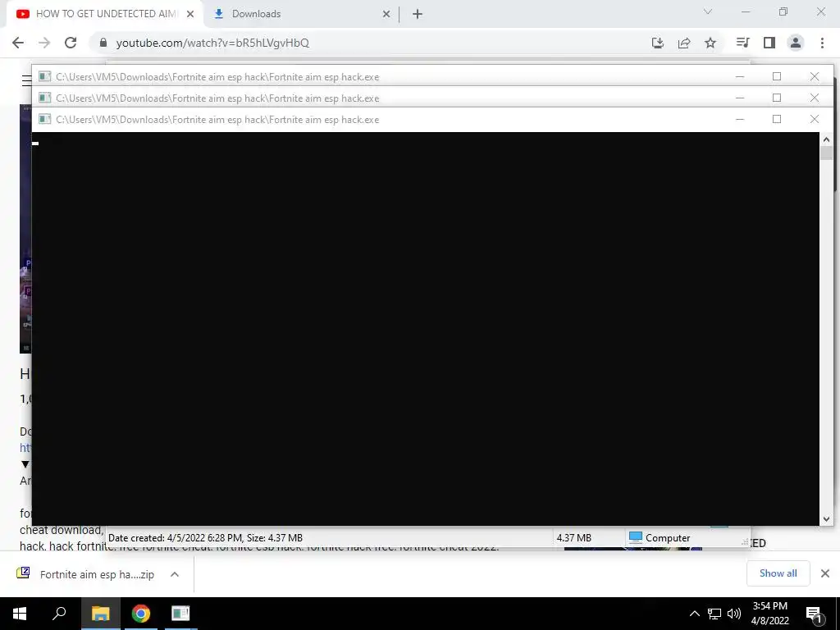Open the Windows Start menu
Screen dimensions: 840x630
[x=20, y=614]
